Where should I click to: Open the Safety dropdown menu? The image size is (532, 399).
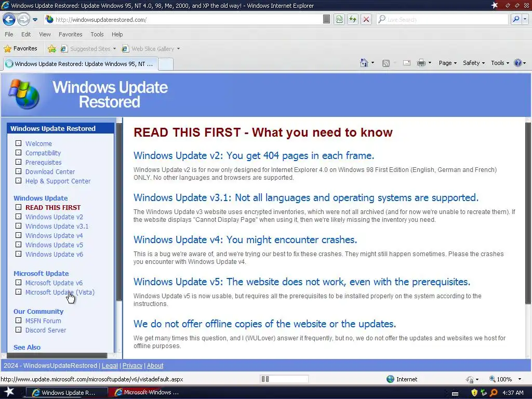pos(474,63)
